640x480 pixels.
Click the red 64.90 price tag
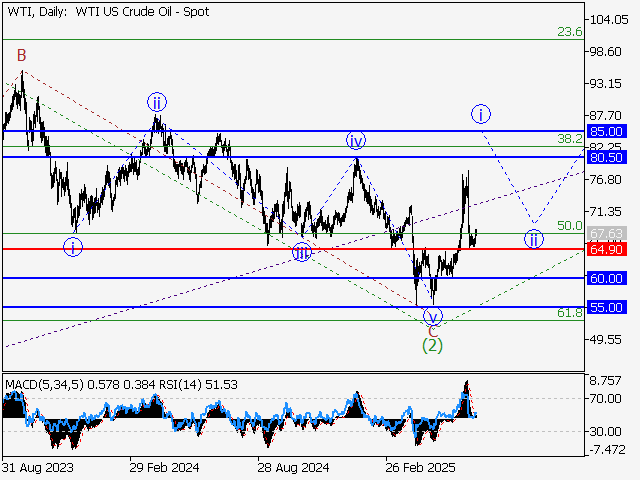607,249
